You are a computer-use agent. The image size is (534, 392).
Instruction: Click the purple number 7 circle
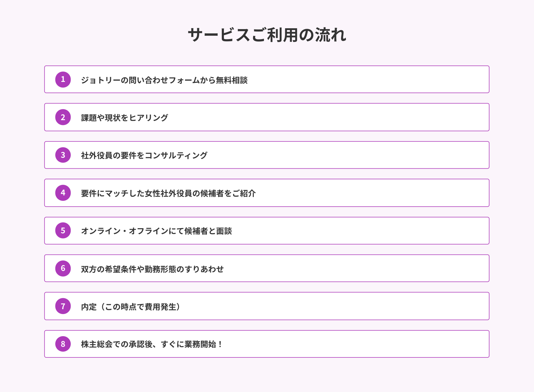[63, 306]
